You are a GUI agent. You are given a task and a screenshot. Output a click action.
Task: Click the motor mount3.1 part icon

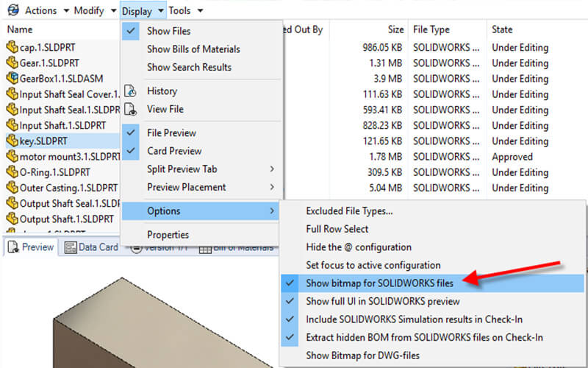click(x=12, y=156)
